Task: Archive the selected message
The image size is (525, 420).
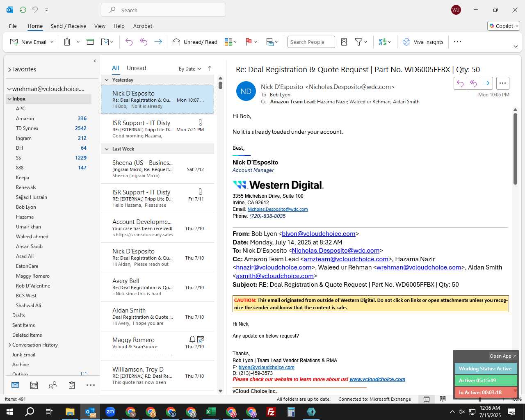Action: (x=90, y=42)
